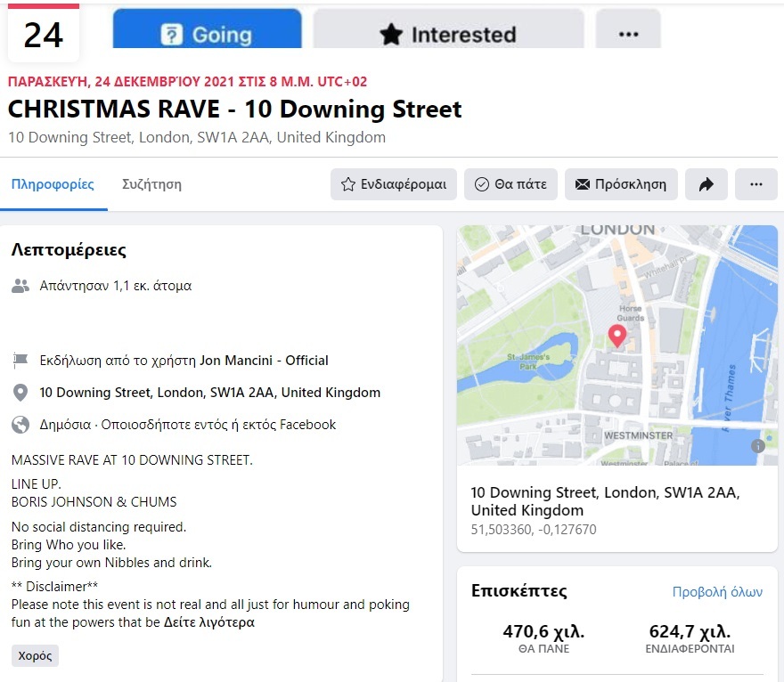Switch to the Συζήτηση tab

[x=151, y=184]
